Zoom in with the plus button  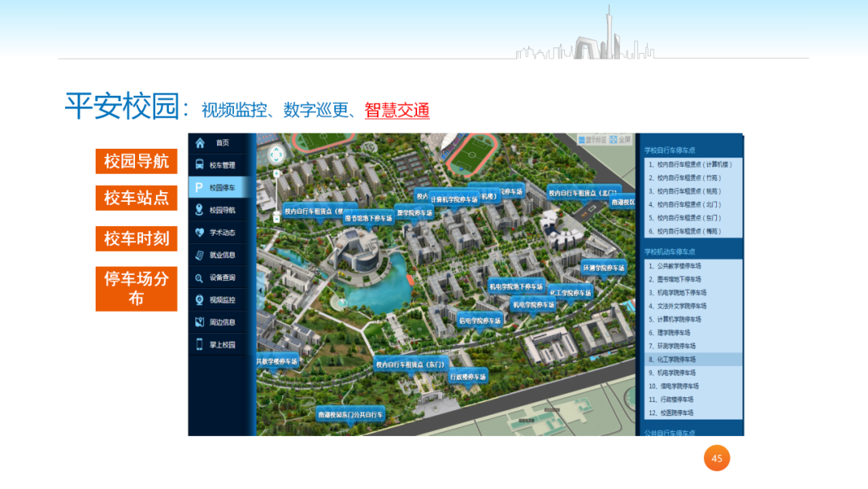pos(276,174)
